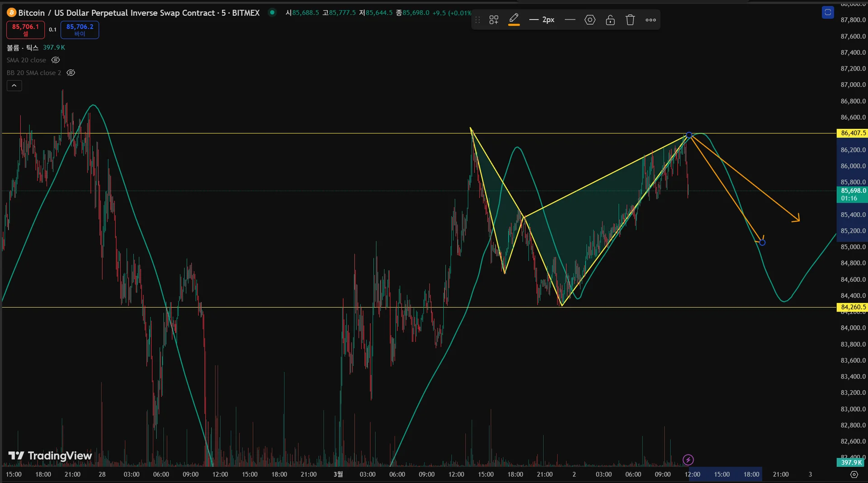868x483 pixels.
Task: Click the 0.1 spread value
Action: [53, 30]
